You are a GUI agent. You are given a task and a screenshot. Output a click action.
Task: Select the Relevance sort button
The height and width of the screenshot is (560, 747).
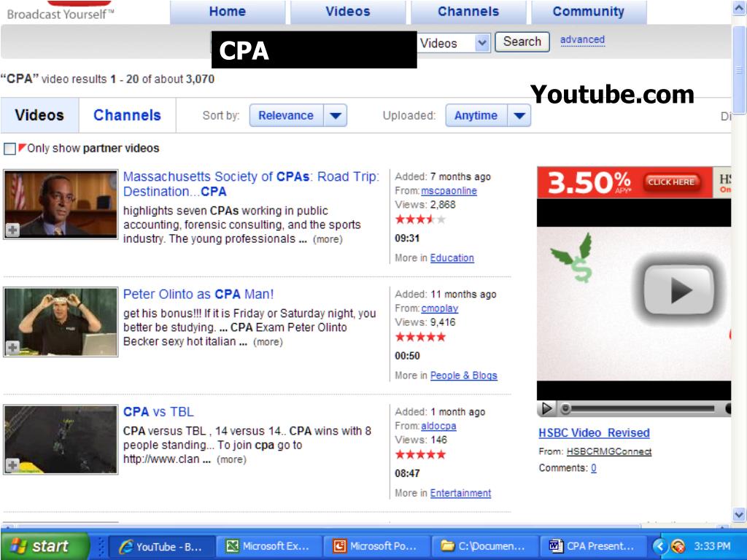(x=286, y=116)
